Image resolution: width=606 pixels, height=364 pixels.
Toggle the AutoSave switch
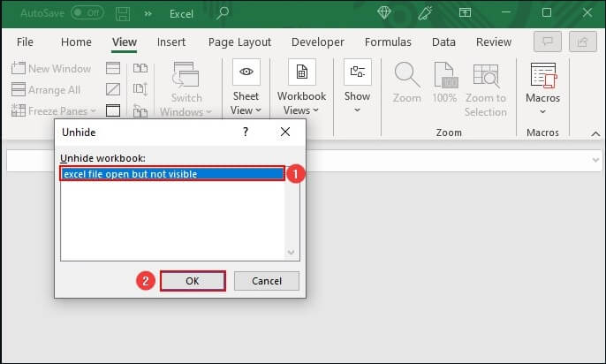[x=87, y=13]
